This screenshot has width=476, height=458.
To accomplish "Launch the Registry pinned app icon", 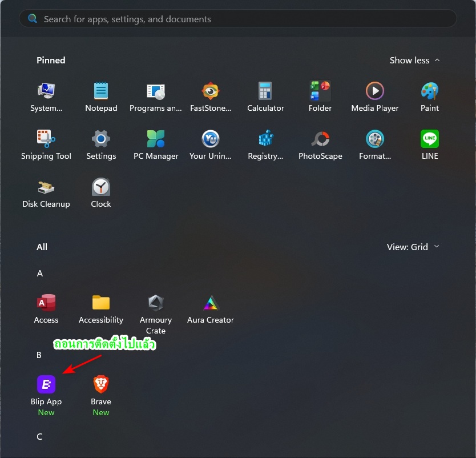I will [x=265, y=139].
